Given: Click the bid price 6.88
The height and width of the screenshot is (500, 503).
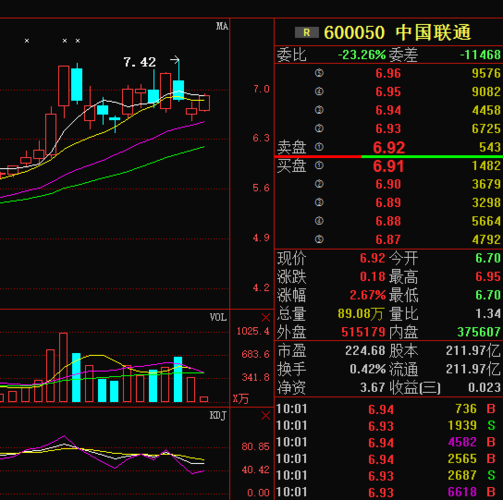Looking at the screenshot, I should 388,221.
